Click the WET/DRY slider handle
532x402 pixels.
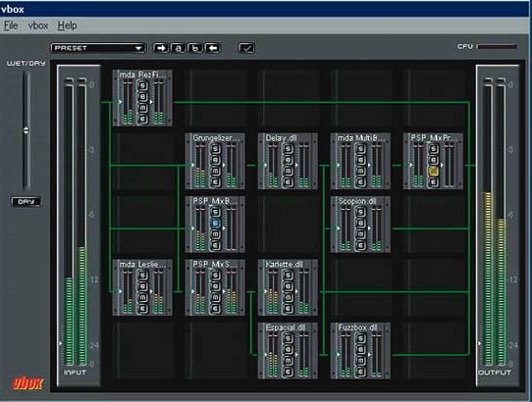[x=27, y=130]
